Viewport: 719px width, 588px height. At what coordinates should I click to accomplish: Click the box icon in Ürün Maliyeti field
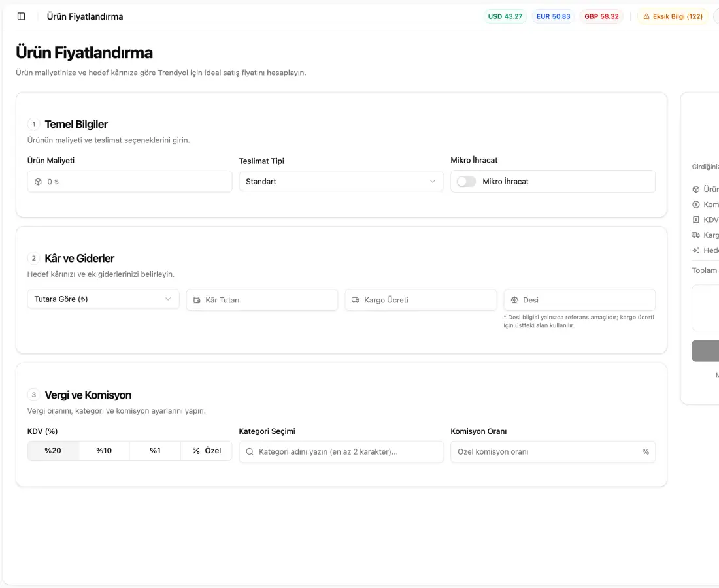click(38, 182)
